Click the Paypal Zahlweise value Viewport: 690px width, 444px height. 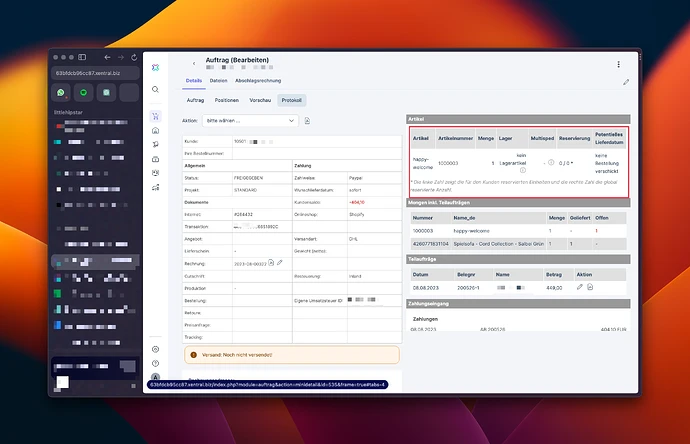356,178
